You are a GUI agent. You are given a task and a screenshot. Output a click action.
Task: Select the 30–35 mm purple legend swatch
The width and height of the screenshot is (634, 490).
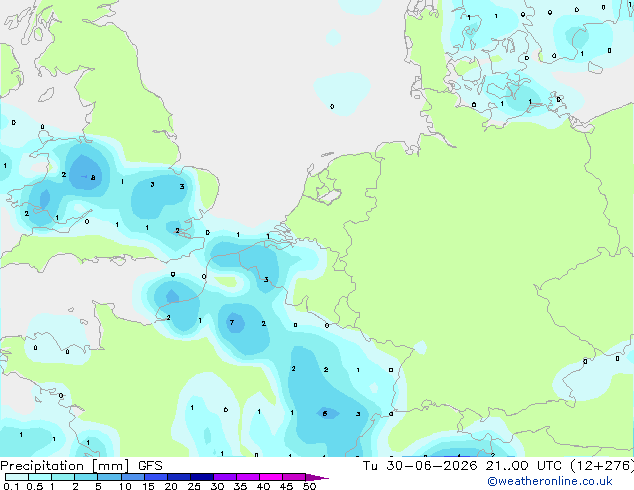click(x=225, y=477)
